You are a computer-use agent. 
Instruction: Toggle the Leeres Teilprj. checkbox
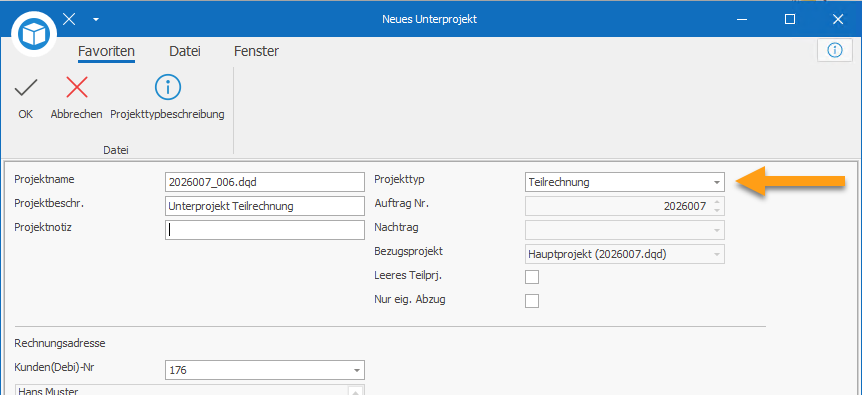coord(532,277)
